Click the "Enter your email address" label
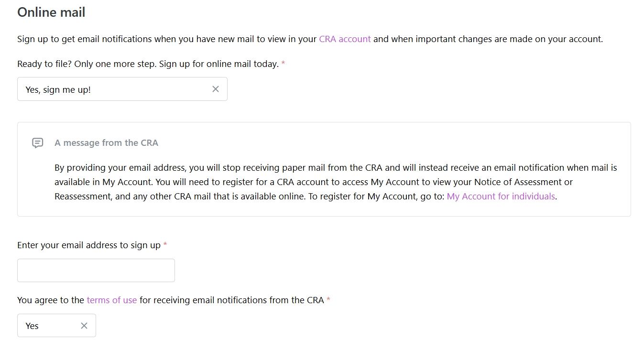 coord(89,245)
